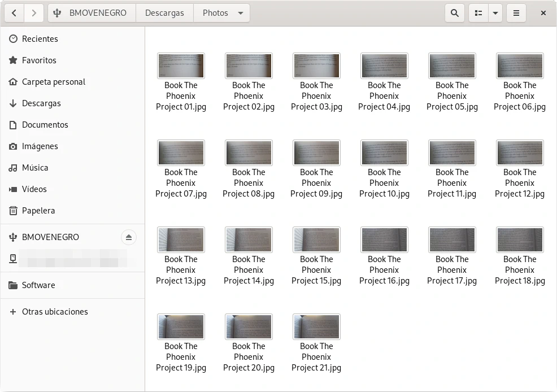Screen dimensions: 557x392
Task: Toggle list view layout button
Action: point(478,13)
